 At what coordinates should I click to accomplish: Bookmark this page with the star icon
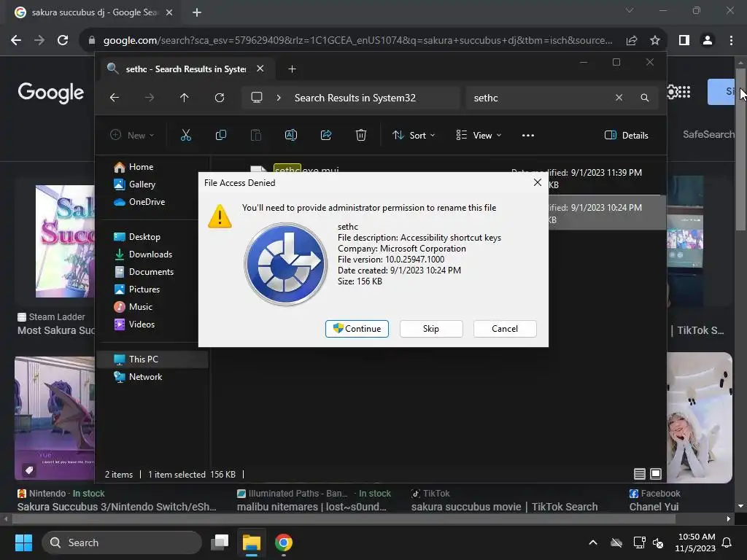click(x=655, y=41)
